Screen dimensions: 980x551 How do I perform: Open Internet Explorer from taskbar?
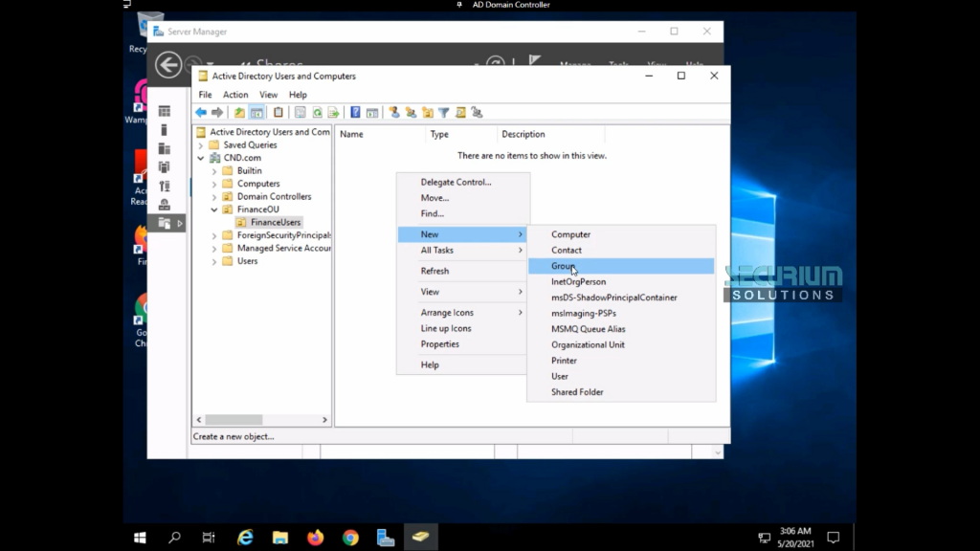point(245,538)
